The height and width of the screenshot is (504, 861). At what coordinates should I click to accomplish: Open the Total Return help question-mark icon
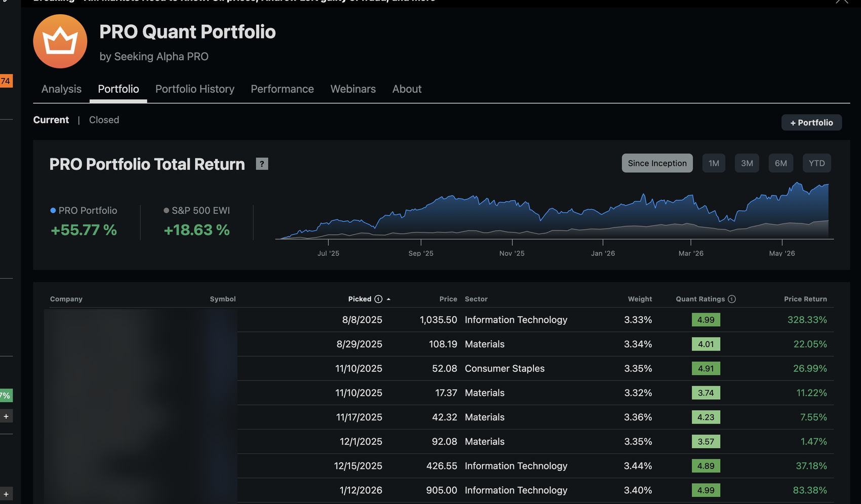pyautogui.click(x=262, y=164)
